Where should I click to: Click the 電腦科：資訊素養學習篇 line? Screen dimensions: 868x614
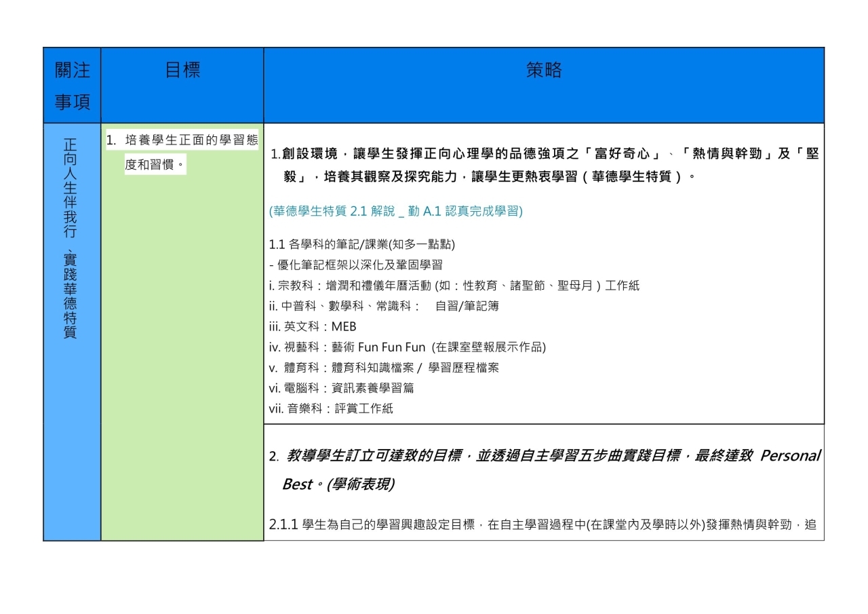(x=341, y=388)
